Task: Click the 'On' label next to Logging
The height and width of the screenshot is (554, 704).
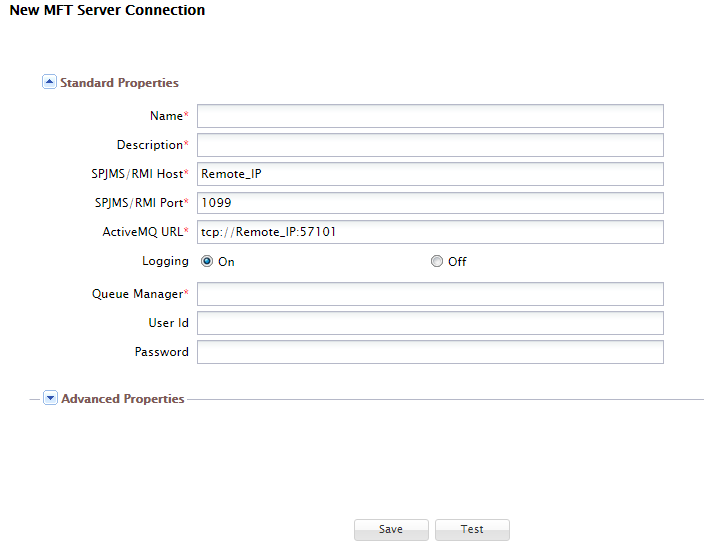Action: coord(226,262)
